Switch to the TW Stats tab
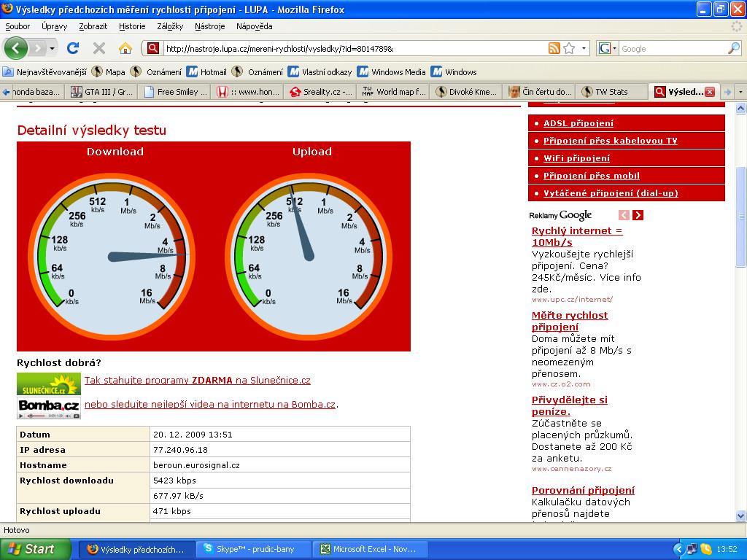The width and height of the screenshot is (747, 560). (611, 92)
